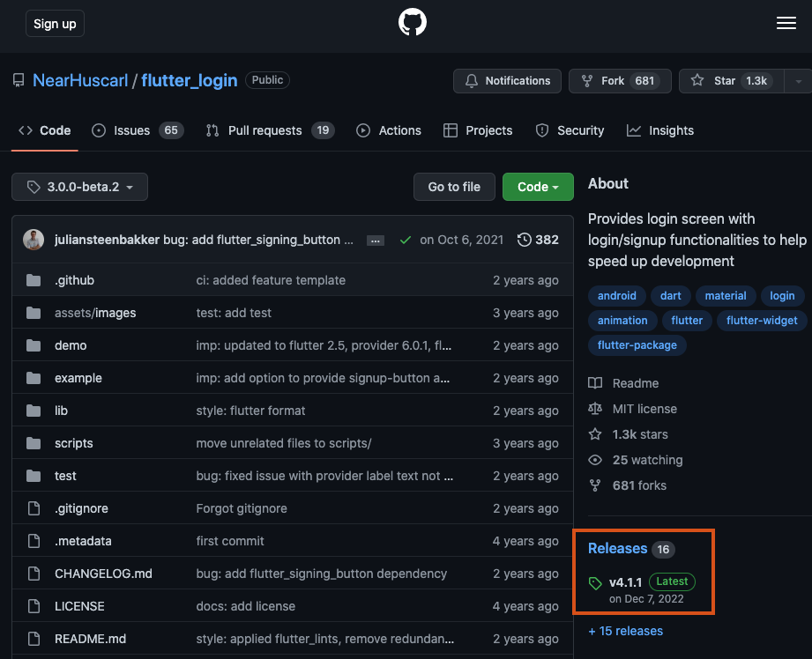The width and height of the screenshot is (812, 659).
Task: Select the animation topic tag
Action: [x=622, y=321]
